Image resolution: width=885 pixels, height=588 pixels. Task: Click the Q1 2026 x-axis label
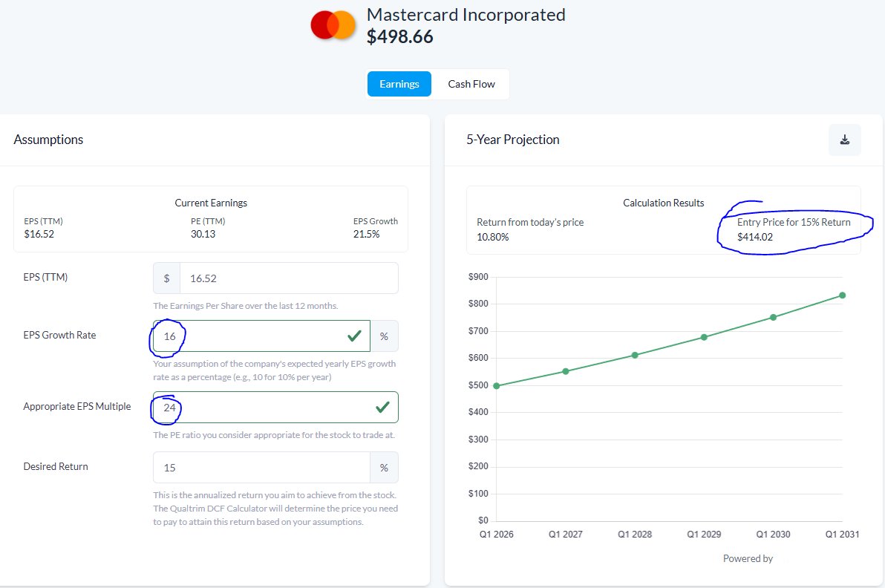(497, 535)
